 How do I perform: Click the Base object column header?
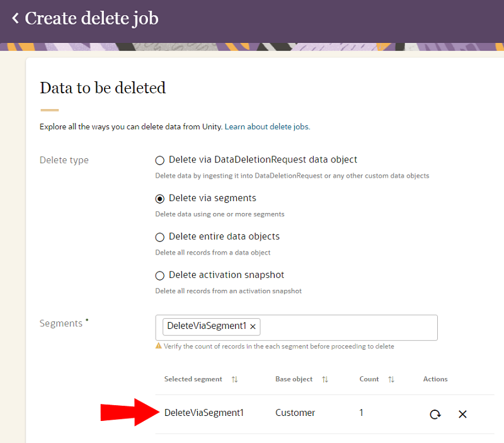(x=294, y=379)
